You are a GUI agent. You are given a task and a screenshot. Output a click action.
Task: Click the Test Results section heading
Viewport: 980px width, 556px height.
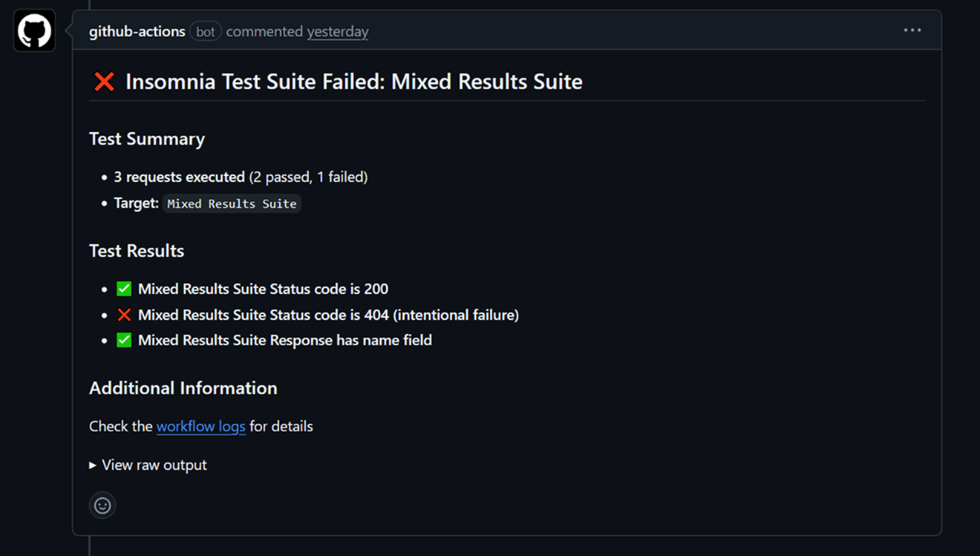pos(137,251)
